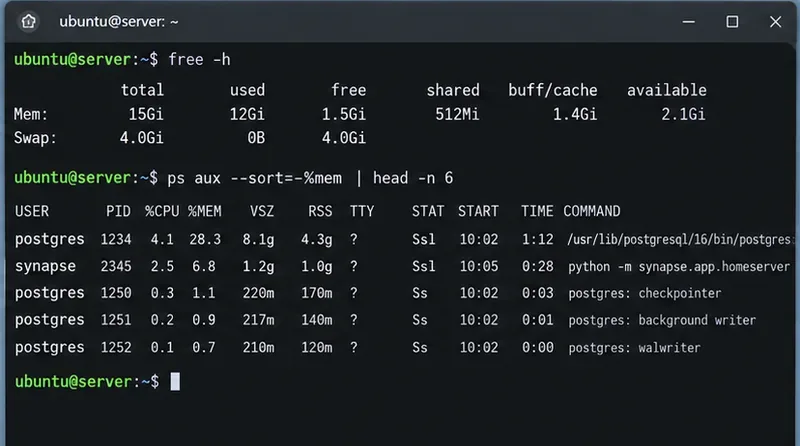The height and width of the screenshot is (446, 800).
Task: Click the 1.5Gi free memory value
Action: pos(343,114)
